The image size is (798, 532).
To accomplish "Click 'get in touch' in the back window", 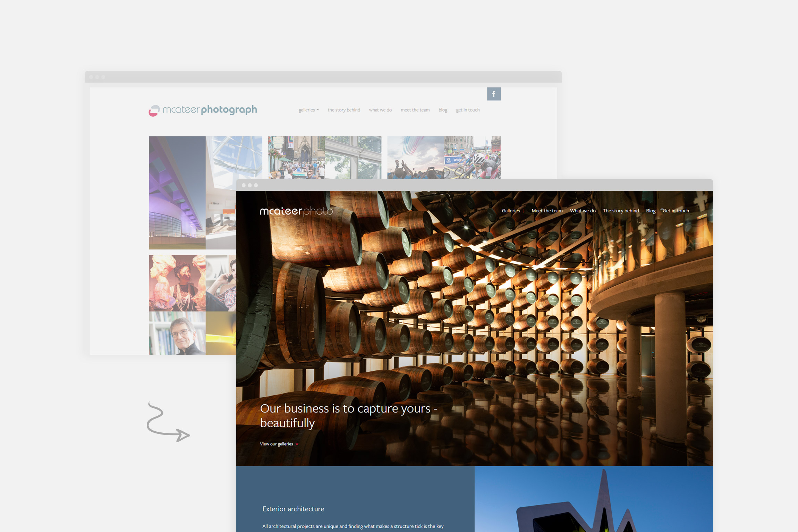I will pos(468,110).
